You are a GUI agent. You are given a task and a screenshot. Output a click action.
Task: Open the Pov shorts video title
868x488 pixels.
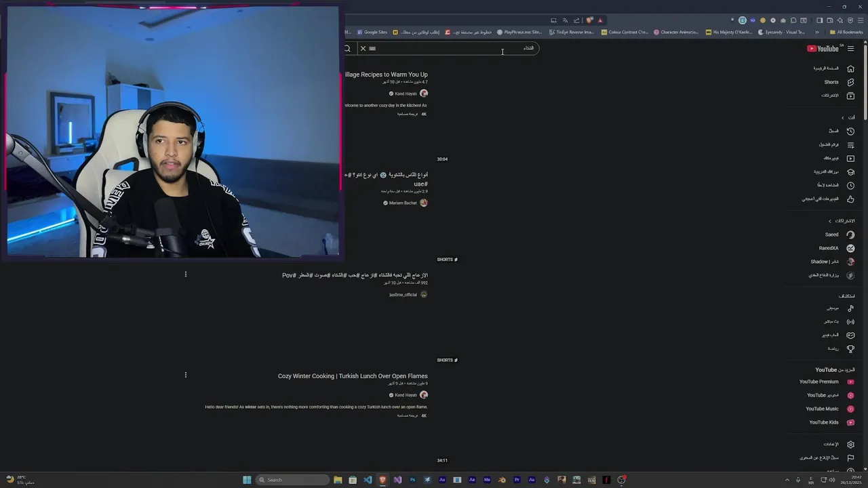tap(355, 275)
